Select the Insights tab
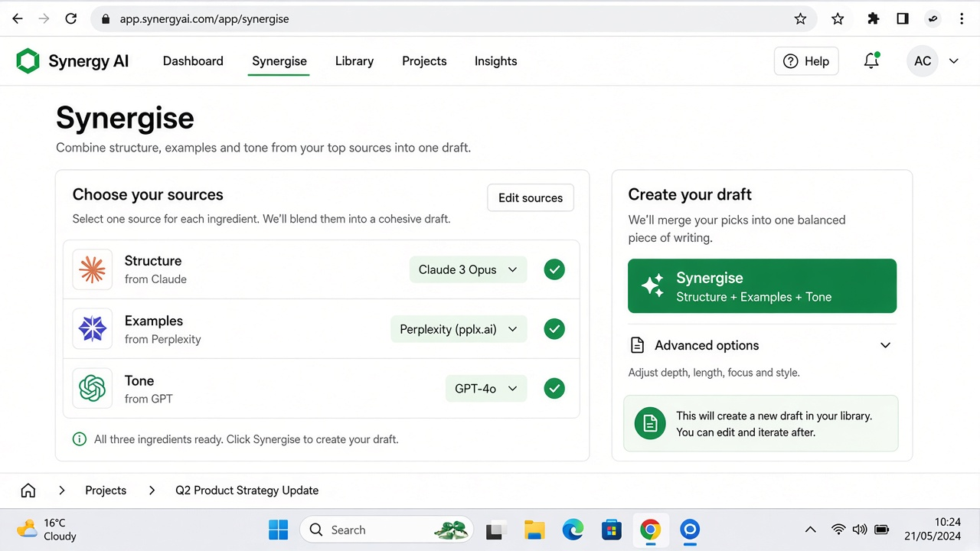This screenshot has height=551, width=980. (x=496, y=61)
